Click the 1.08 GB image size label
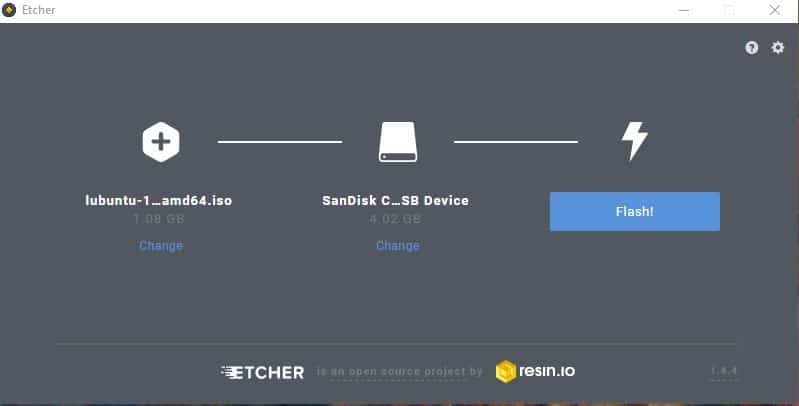Screen dimensions: 799x406 [x=158, y=219]
